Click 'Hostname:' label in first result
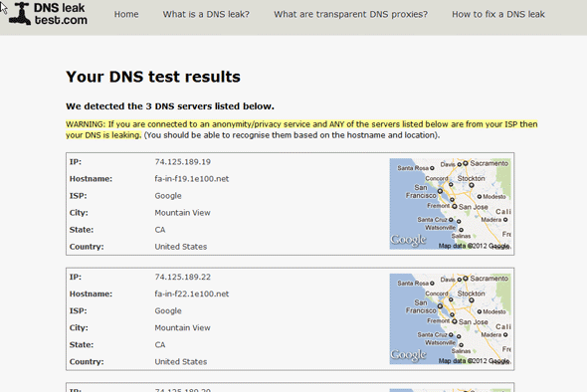This screenshot has width=587, height=392. tap(91, 179)
